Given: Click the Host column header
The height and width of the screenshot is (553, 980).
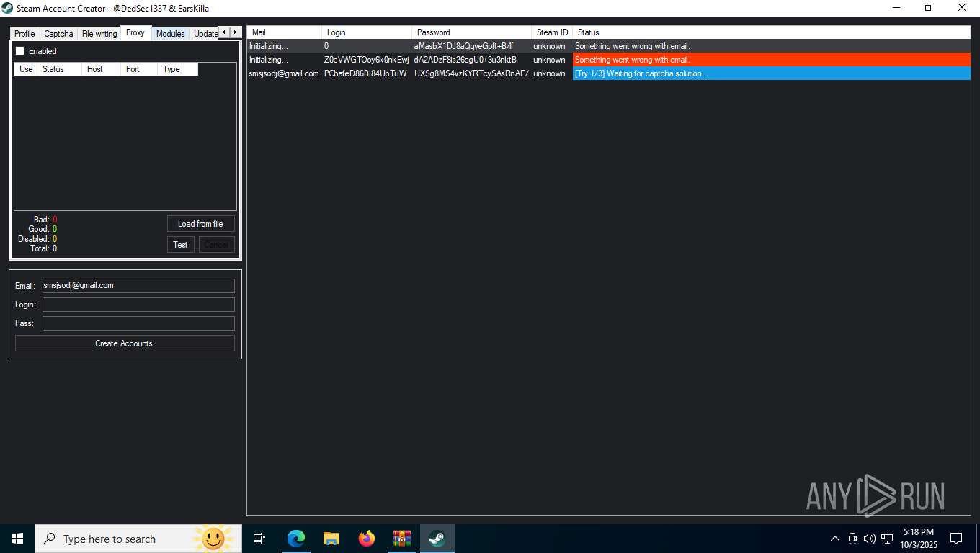Looking at the screenshot, I should click(x=102, y=69).
